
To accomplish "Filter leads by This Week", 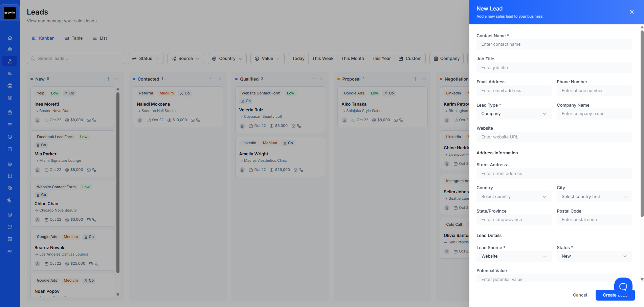I will [323, 59].
